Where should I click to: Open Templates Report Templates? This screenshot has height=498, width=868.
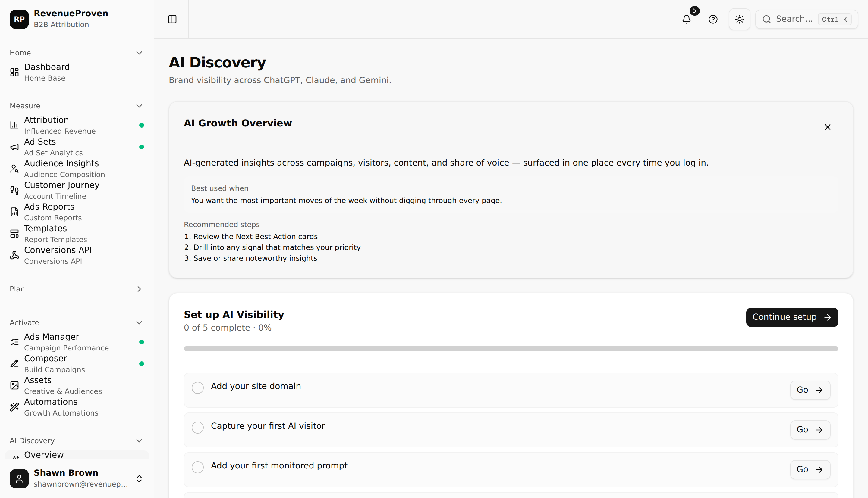tap(77, 234)
